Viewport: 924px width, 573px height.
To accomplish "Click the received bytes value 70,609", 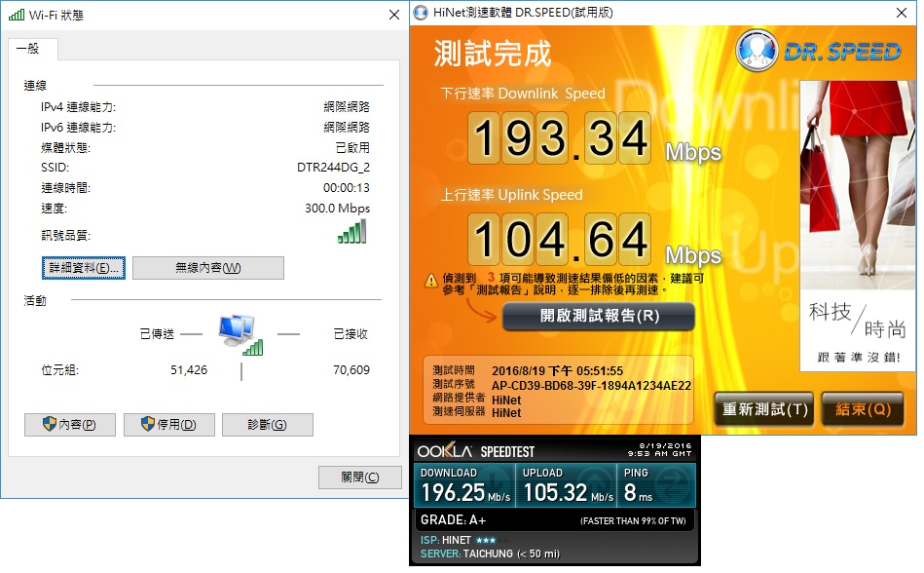I will (351, 369).
